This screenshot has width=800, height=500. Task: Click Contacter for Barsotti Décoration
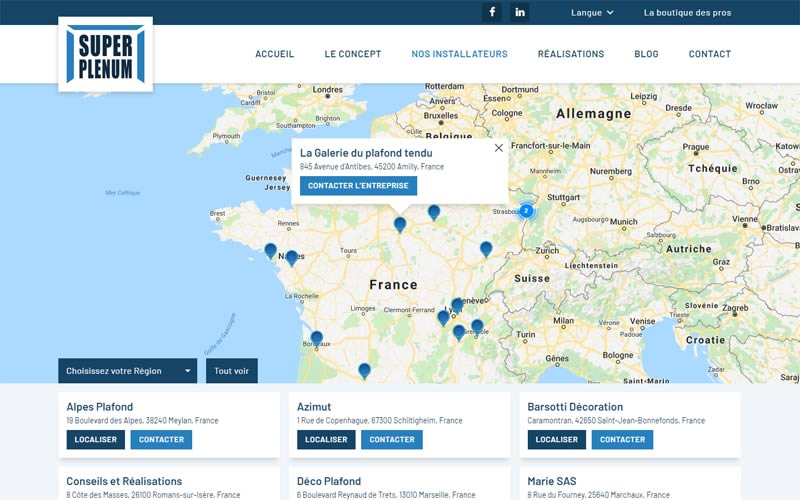(622, 439)
